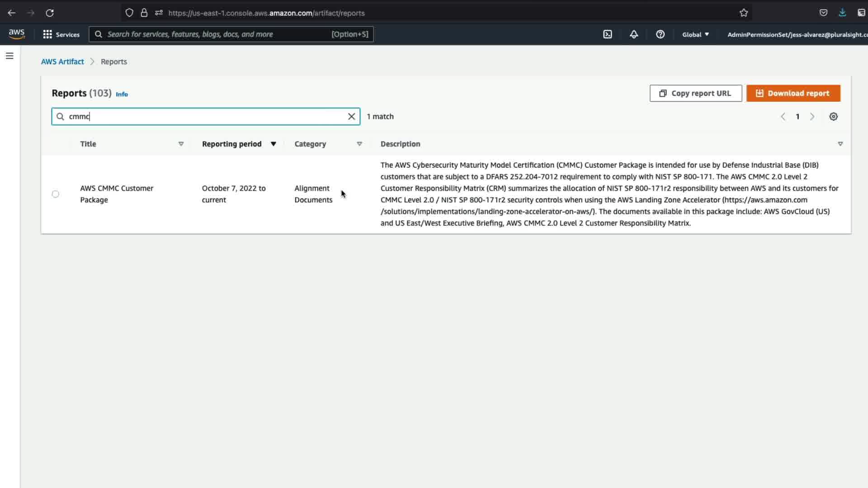This screenshot has height=488, width=868.
Task: Click the Copy report URL button
Action: (x=695, y=94)
